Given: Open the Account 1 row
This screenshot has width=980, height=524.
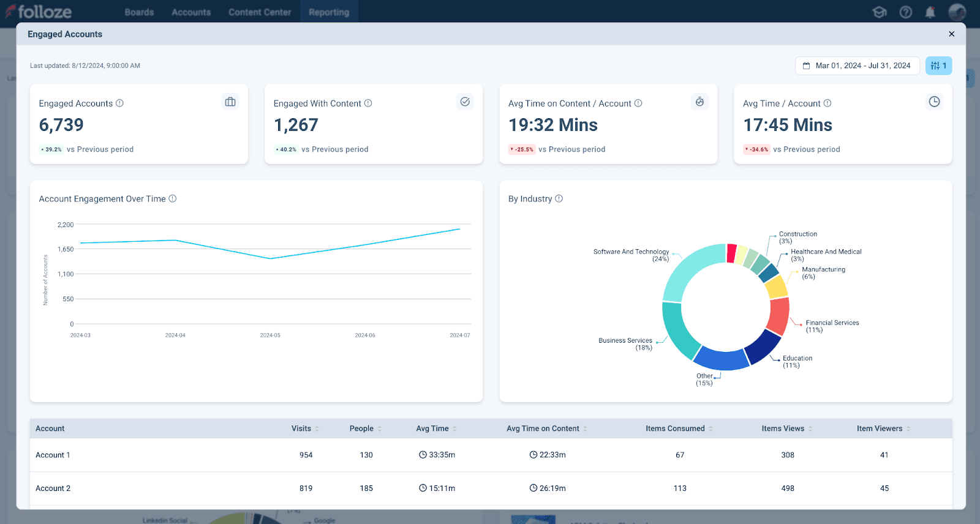Looking at the screenshot, I should tap(53, 455).
